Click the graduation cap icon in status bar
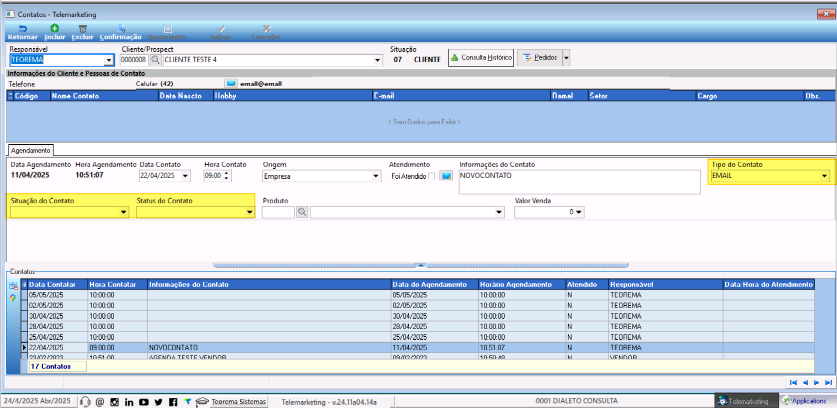 point(202,402)
